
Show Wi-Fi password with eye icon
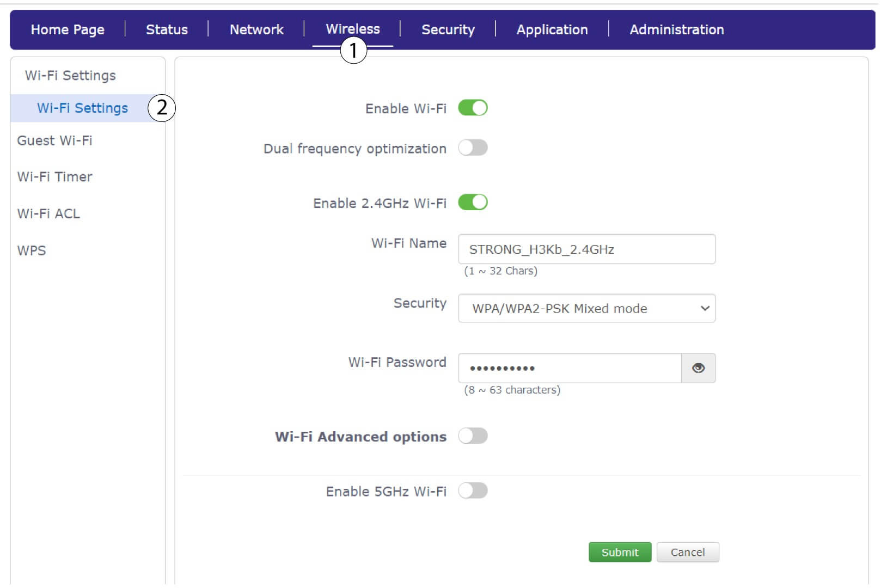coord(698,368)
